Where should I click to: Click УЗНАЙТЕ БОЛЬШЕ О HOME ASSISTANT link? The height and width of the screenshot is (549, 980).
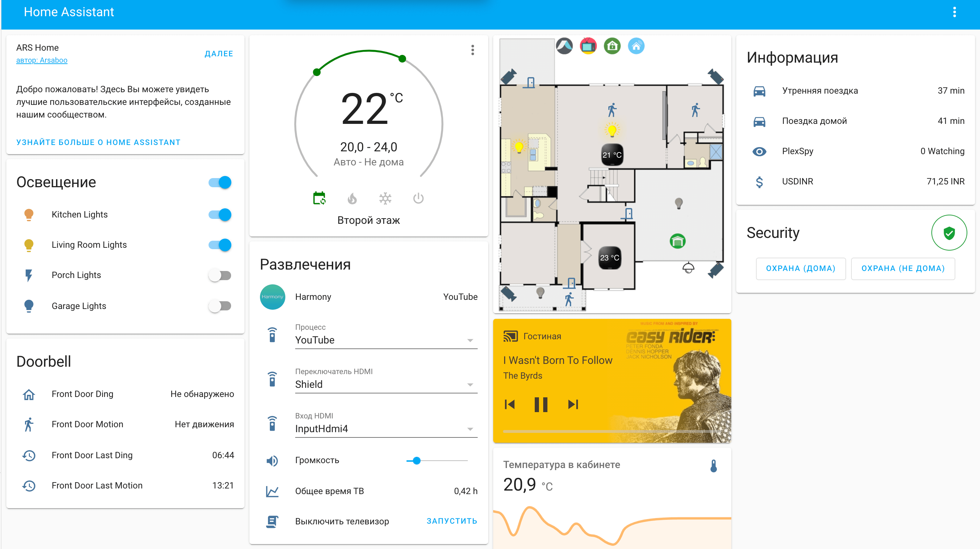[99, 142]
